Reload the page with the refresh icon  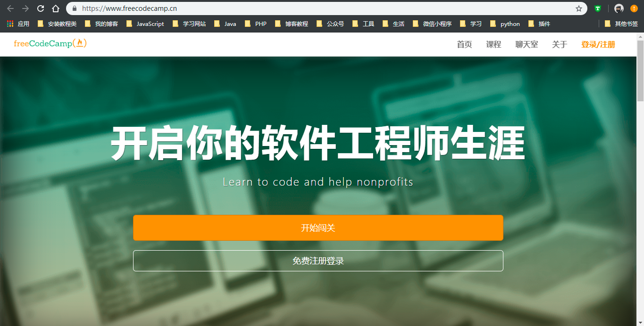[41, 8]
